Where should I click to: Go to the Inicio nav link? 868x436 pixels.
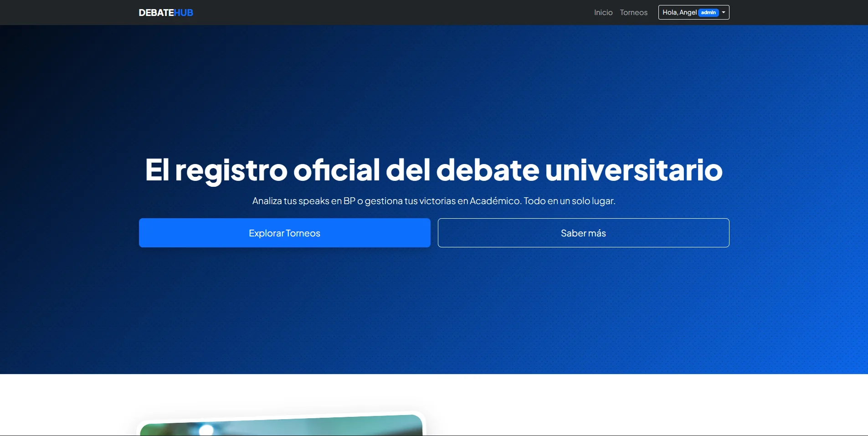tap(603, 13)
